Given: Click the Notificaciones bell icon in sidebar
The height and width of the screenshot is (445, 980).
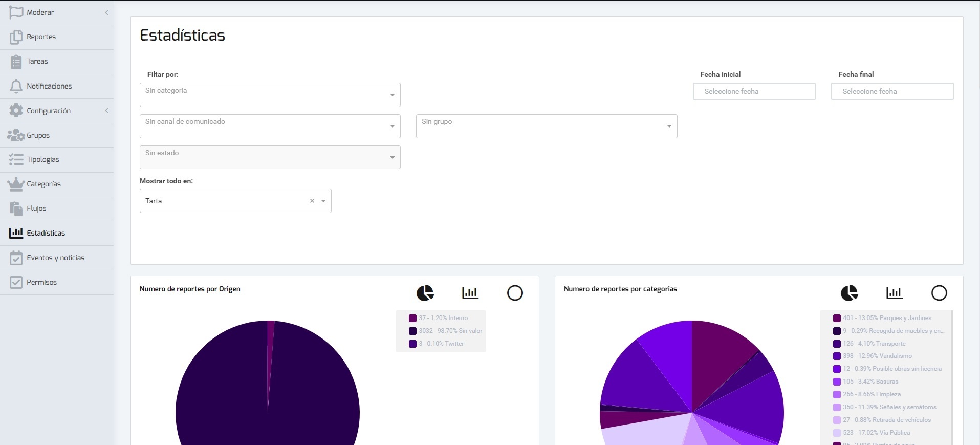Looking at the screenshot, I should [x=16, y=86].
